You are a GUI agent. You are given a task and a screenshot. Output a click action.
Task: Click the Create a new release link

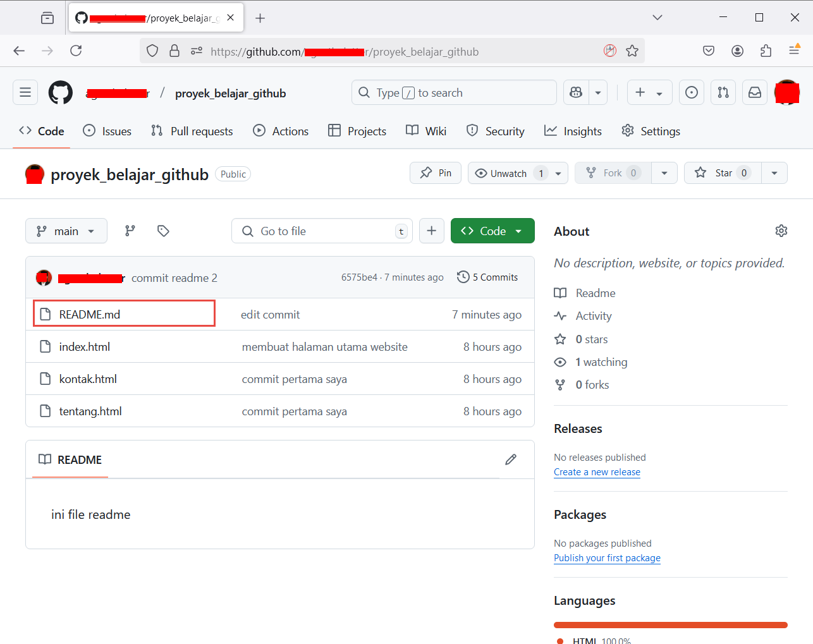(597, 472)
